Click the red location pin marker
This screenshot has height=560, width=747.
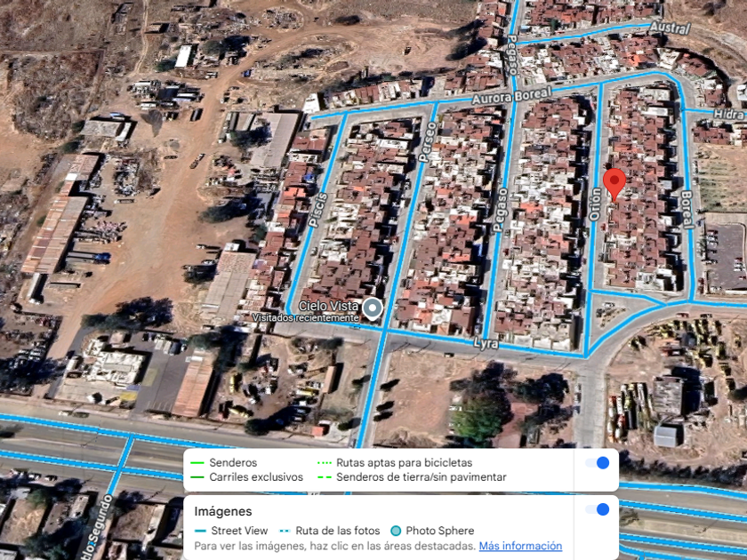click(x=614, y=184)
